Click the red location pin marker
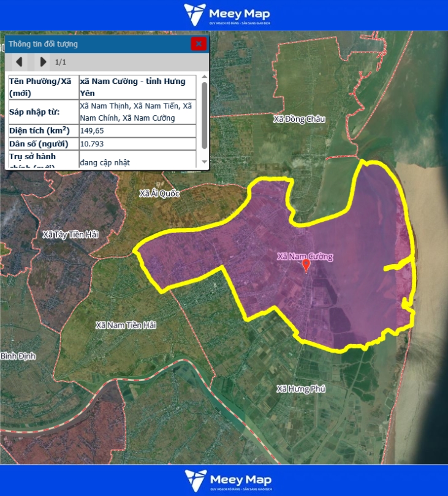448x496 pixels. tap(306, 265)
